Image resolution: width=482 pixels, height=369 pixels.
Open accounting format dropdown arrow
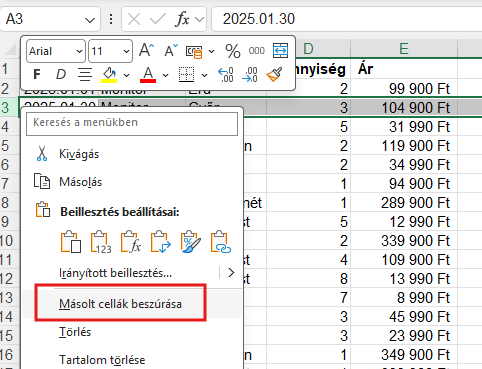(211, 51)
